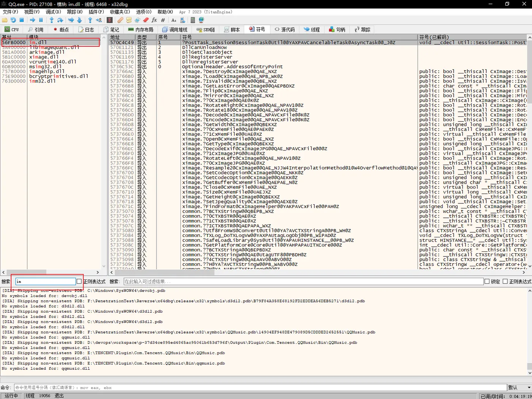Click the step over icon
532x399 pixels.
(60, 20)
